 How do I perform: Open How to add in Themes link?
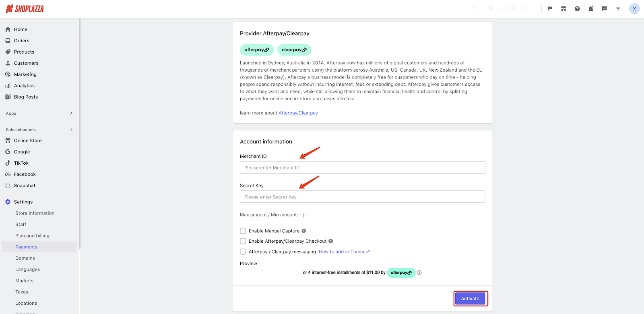345,252
